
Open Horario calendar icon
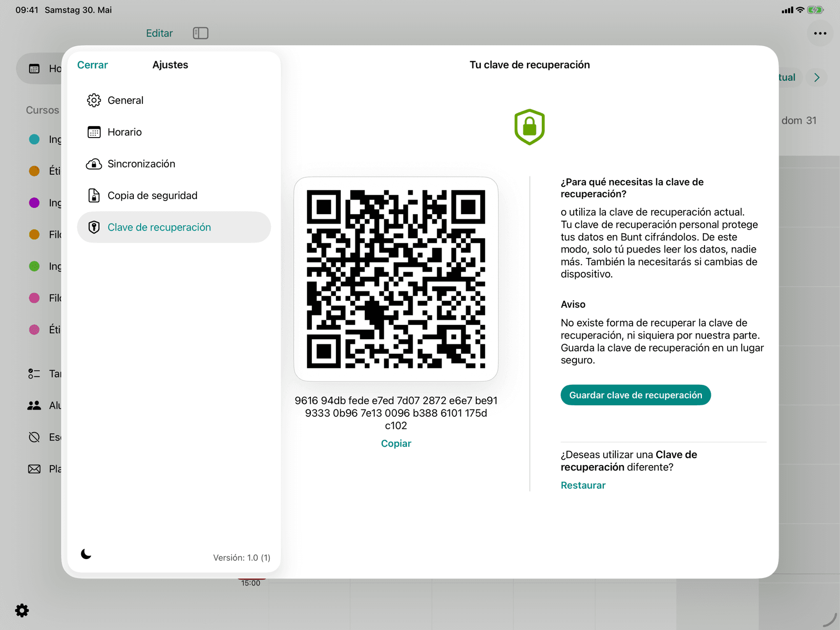tap(94, 132)
